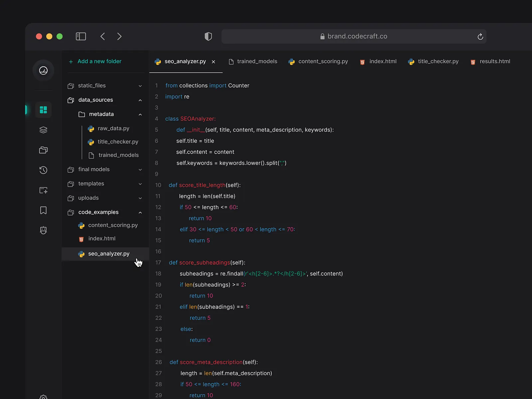
Task: Toggle the browser sidebar panel button
Action: pos(81,36)
